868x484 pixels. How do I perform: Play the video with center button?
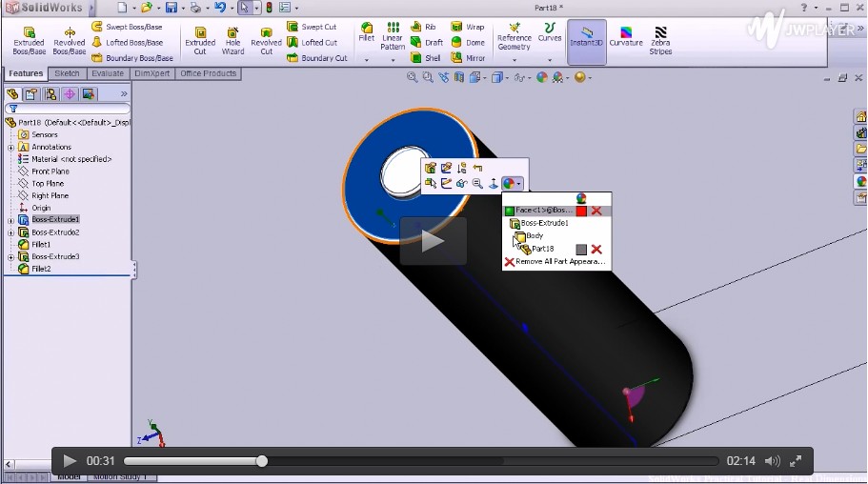coord(433,241)
